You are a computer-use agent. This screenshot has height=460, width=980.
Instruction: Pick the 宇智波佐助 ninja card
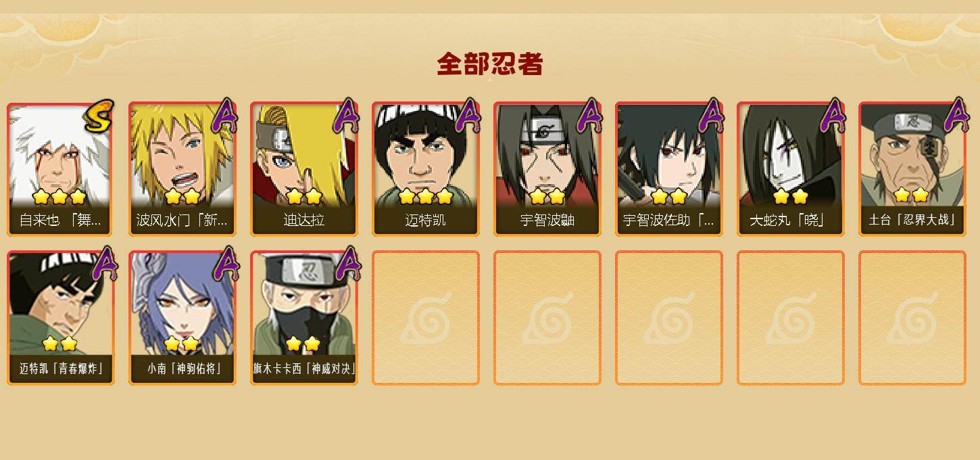pyautogui.click(x=669, y=169)
